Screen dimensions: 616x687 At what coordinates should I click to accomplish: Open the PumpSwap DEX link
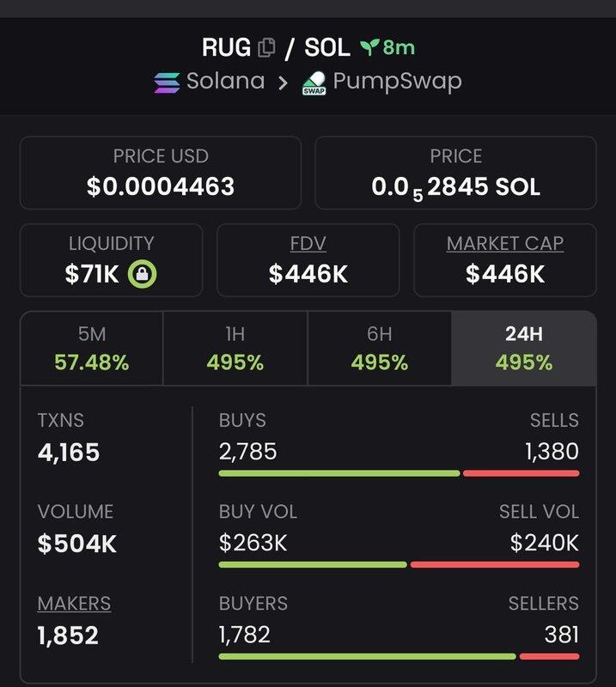click(x=397, y=82)
